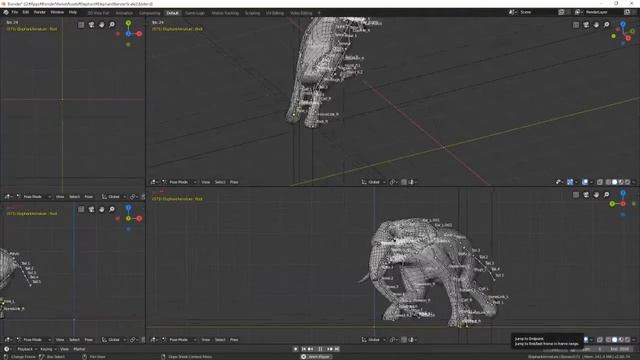Open Global orientation dropdown in top-left viewport
The height and width of the screenshot is (360, 640).
[x=113, y=197]
